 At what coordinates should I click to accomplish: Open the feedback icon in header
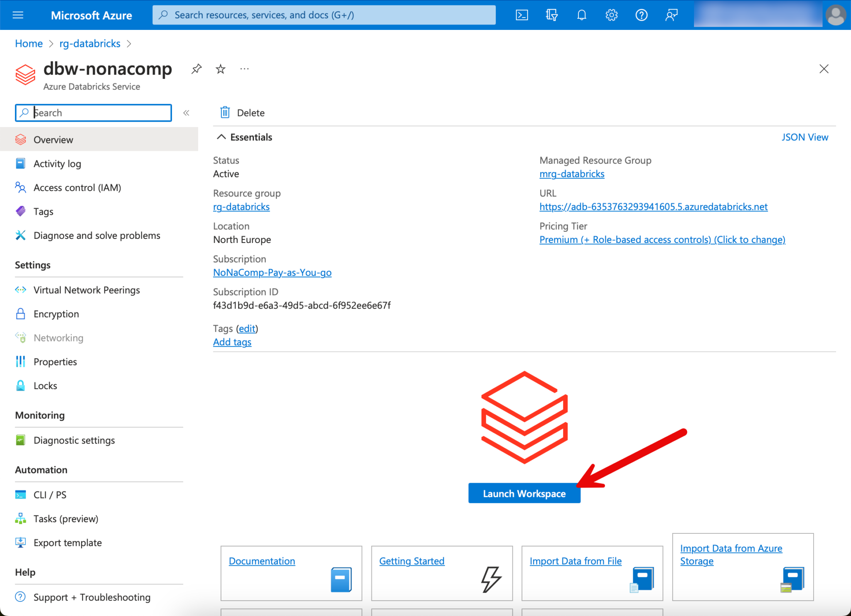[671, 15]
